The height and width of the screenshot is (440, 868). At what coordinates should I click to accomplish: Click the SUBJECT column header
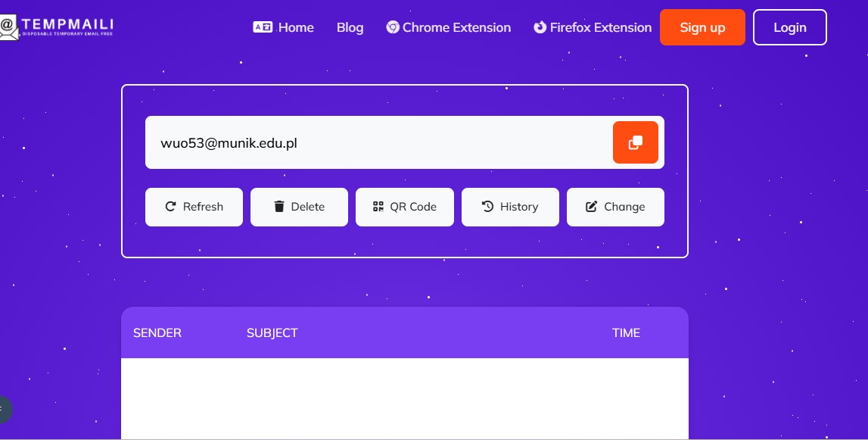click(x=272, y=332)
